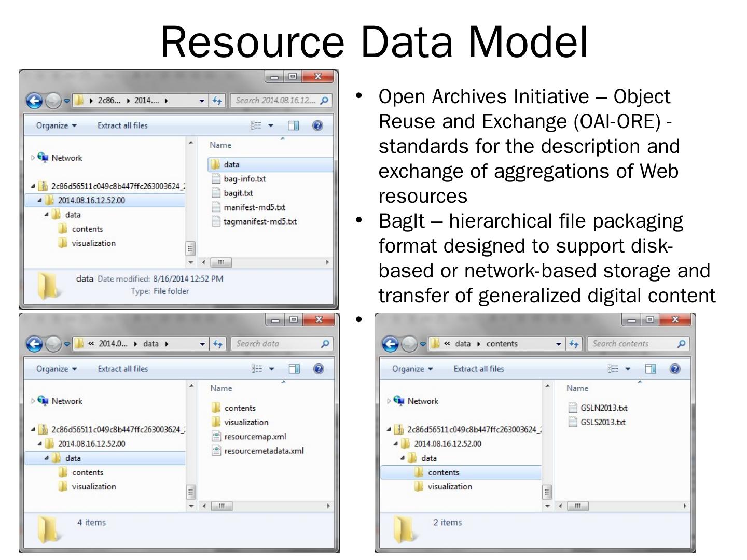Expand Network node in bottom-right tree
Image resolution: width=747 pixels, height=560 pixels.
pos(389,401)
